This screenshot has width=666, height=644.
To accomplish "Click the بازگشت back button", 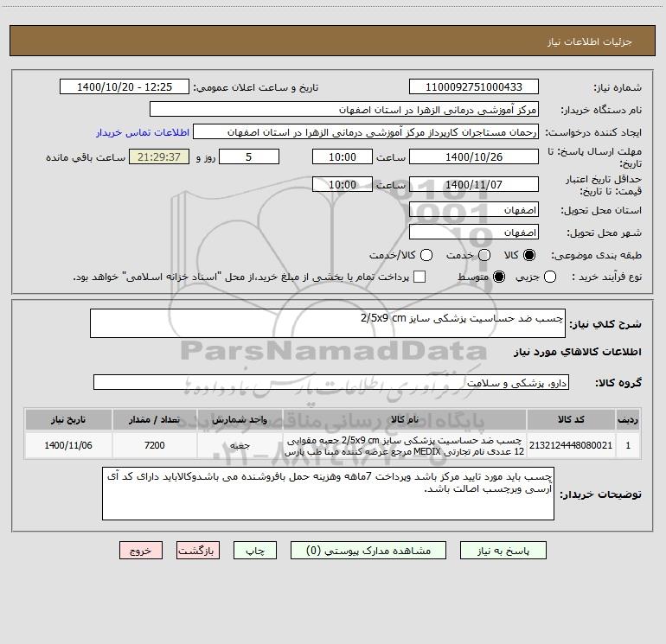I will coord(198,551).
